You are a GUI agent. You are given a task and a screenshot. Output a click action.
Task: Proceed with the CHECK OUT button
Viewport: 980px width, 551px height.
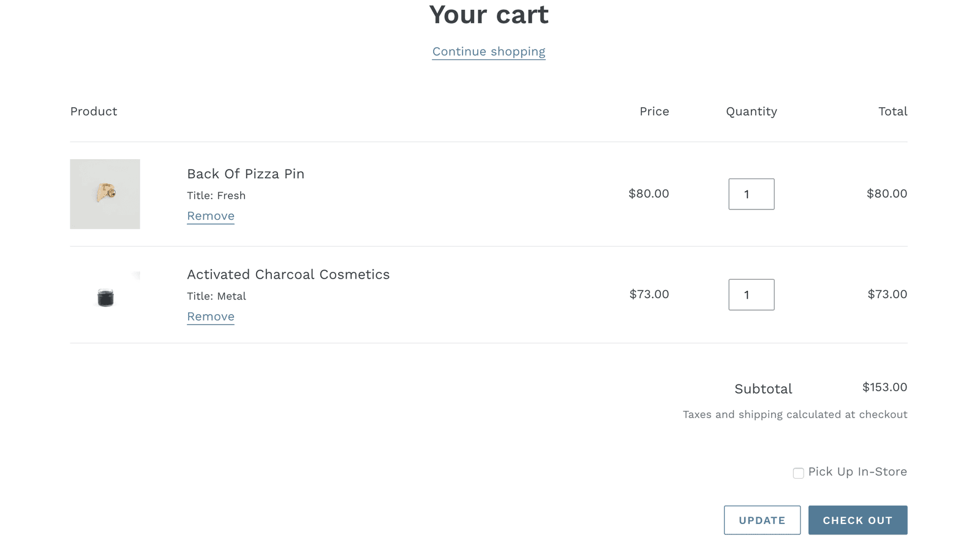(858, 520)
